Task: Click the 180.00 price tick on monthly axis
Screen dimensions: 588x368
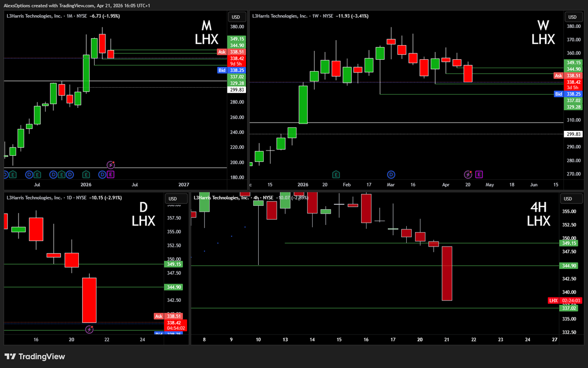Action: [x=236, y=177]
